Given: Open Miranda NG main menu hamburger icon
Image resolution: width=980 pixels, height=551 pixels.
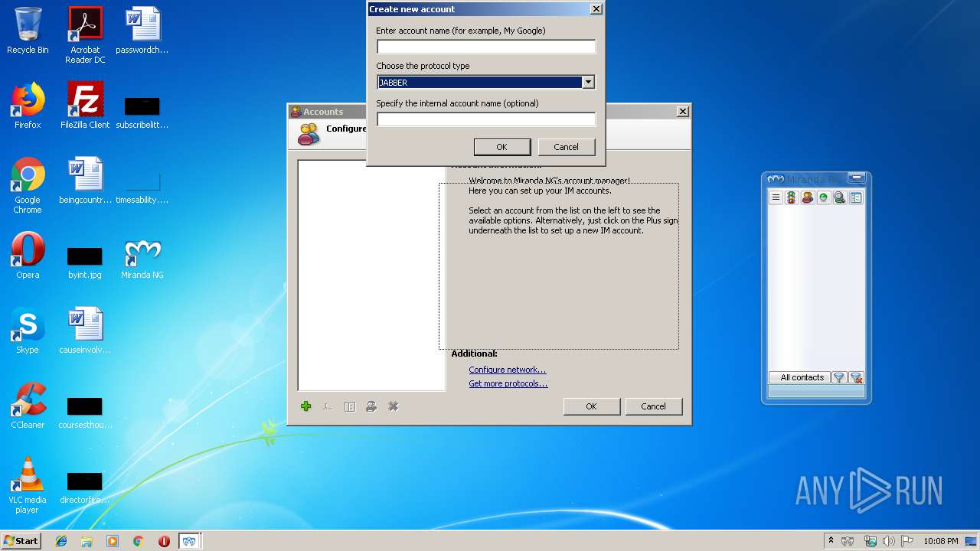Looking at the screenshot, I should pyautogui.click(x=776, y=197).
